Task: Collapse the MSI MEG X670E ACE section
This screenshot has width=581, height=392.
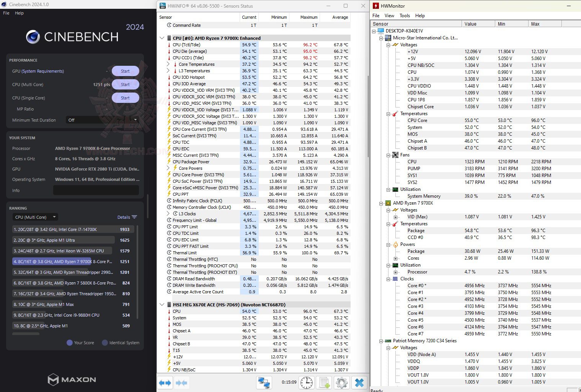Action: (x=162, y=305)
